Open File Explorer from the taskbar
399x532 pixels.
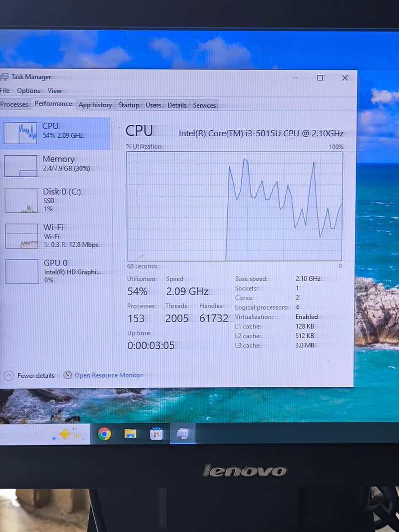coord(130,434)
